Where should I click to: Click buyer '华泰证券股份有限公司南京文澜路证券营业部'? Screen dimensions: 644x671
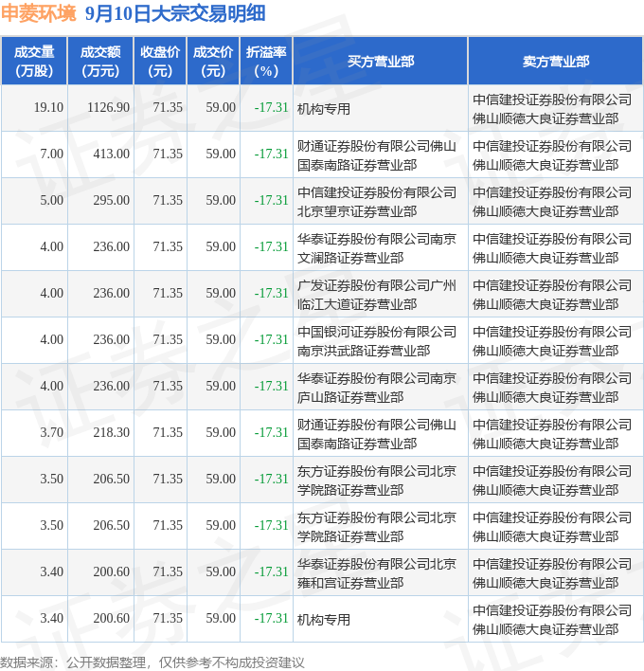click(x=377, y=248)
